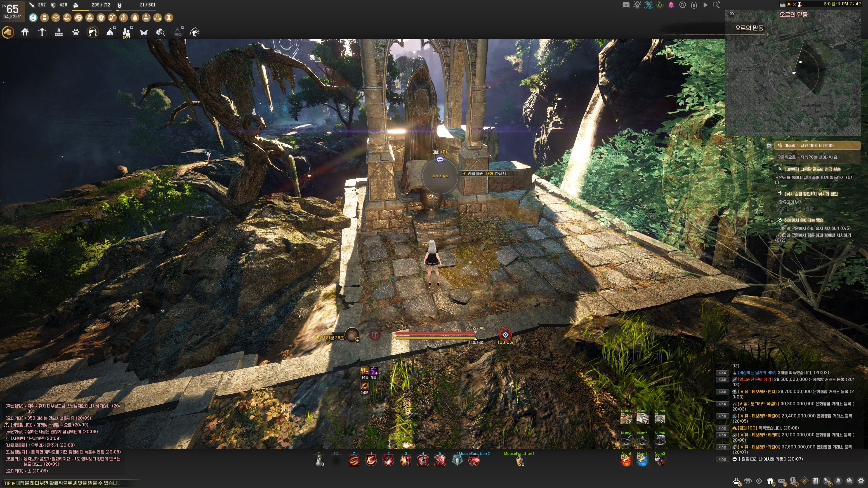Click the camp tent icon
The image size is (868, 488).
(110, 32)
